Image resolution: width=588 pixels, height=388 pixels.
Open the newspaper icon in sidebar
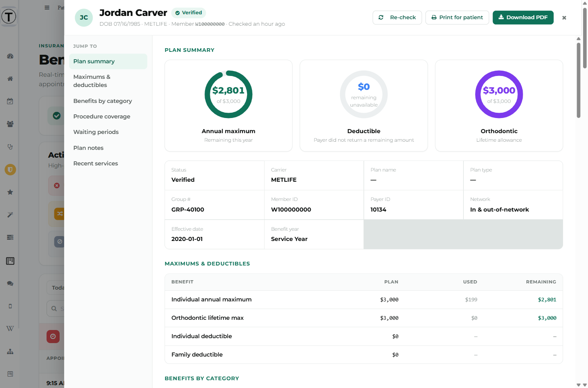coord(10,374)
